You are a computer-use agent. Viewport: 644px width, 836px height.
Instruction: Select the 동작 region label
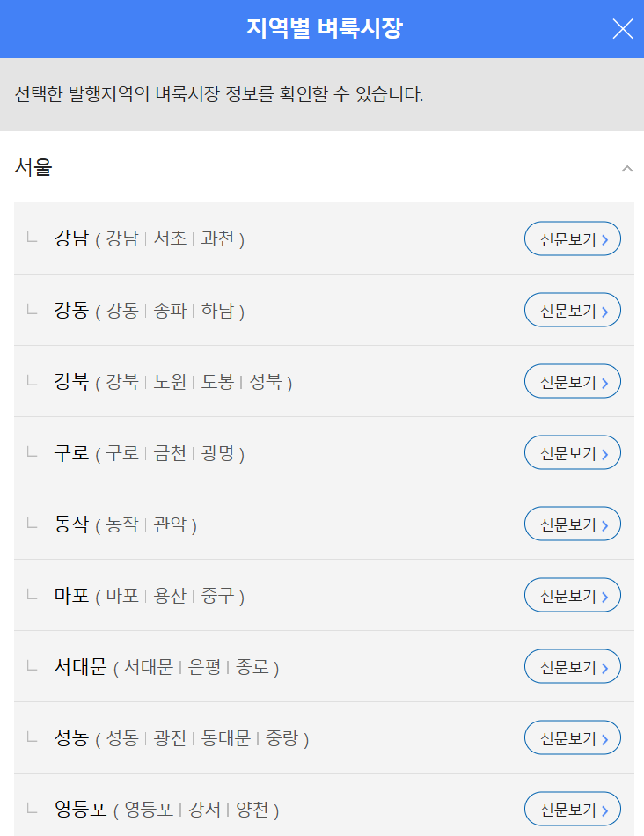click(x=71, y=524)
